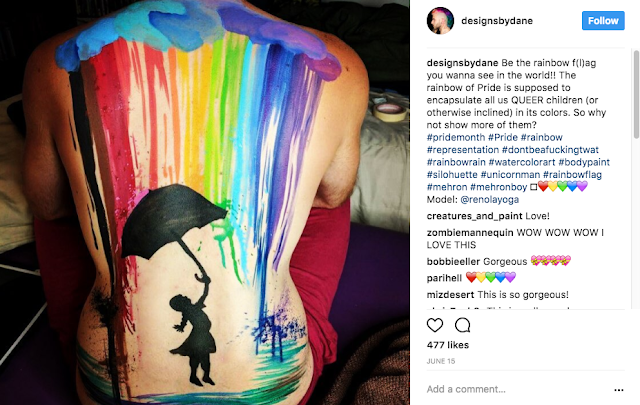Visit the @renolayoga model profile
The height and width of the screenshot is (405, 640).
coord(489,200)
